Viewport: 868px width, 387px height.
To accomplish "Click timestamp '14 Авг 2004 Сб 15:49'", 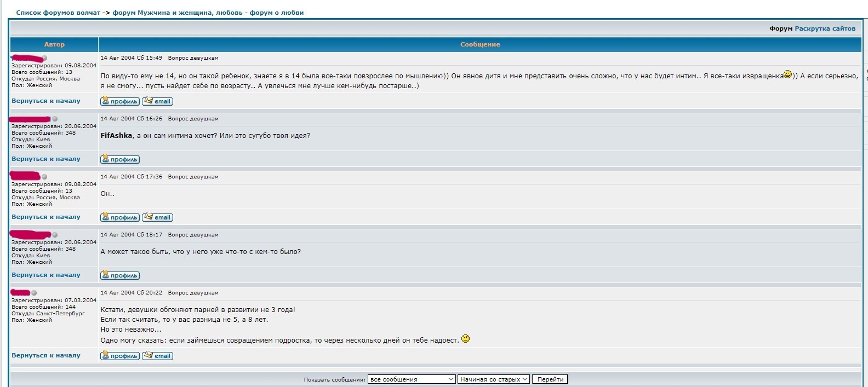I will [x=132, y=57].
